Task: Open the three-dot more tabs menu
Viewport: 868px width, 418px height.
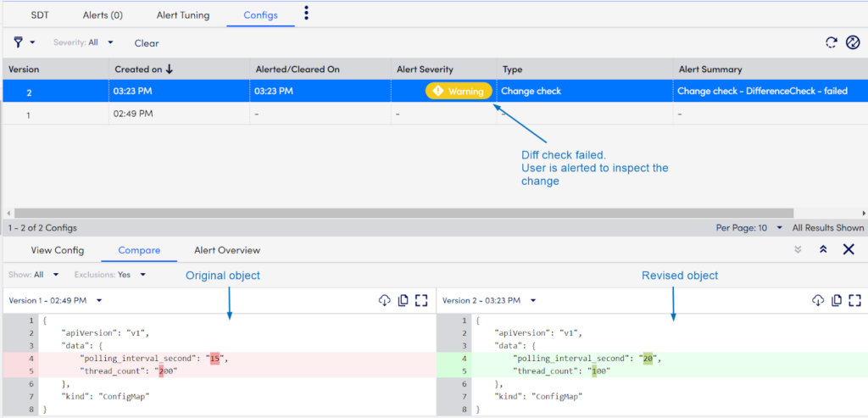Action: click(306, 14)
